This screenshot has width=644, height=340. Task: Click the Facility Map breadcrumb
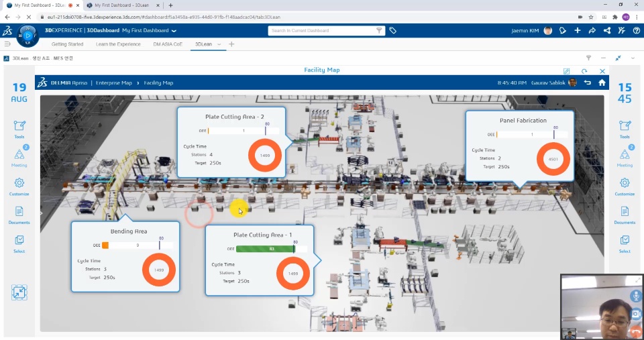(158, 82)
